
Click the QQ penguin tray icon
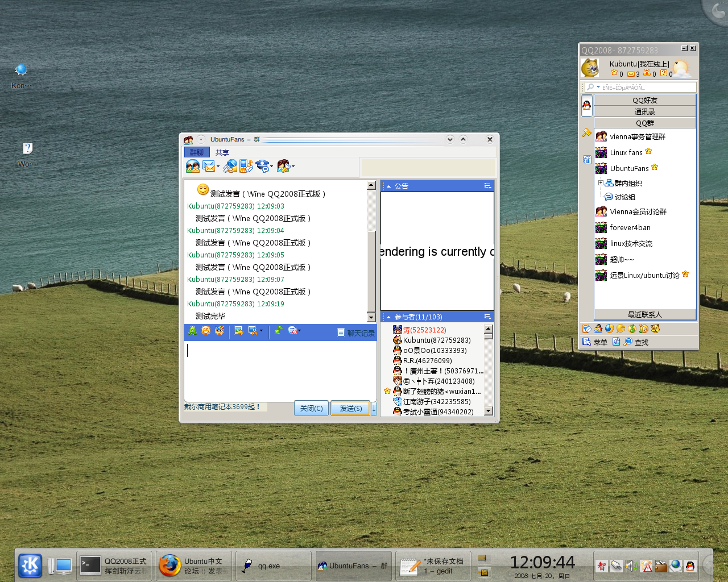pos(690,566)
